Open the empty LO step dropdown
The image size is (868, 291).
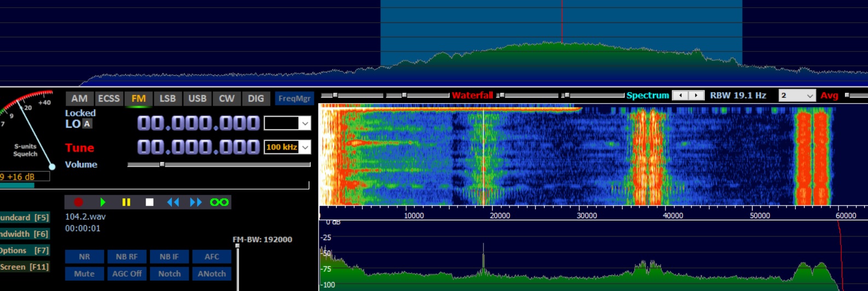coord(305,123)
